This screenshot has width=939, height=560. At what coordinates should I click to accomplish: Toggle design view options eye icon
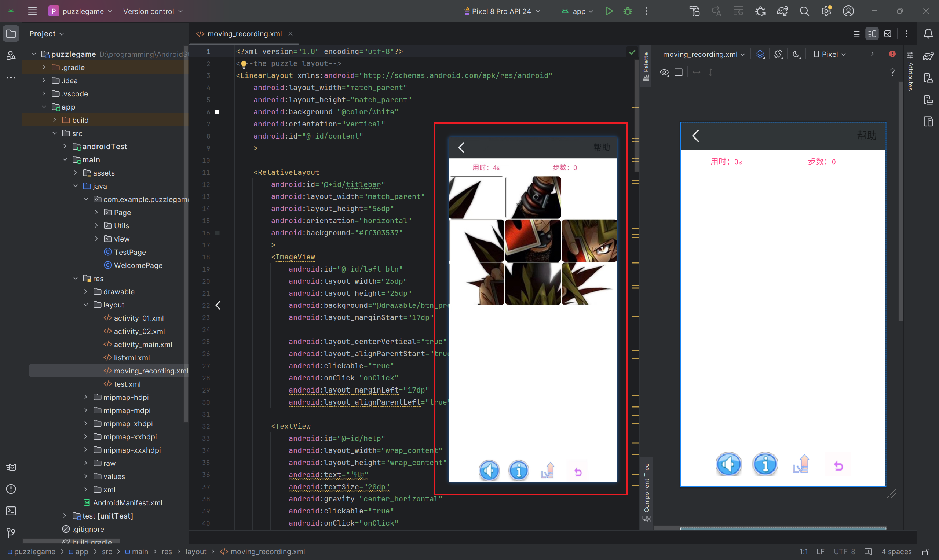(664, 73)
